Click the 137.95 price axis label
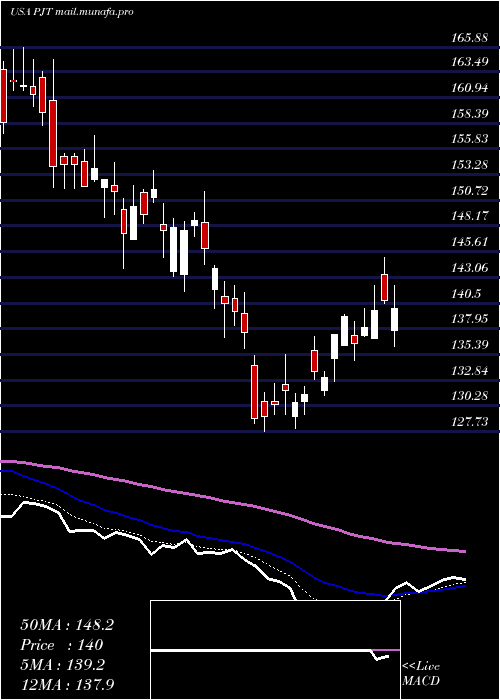The height and width of the screenshot is (700, 500). tap(469, 319)
